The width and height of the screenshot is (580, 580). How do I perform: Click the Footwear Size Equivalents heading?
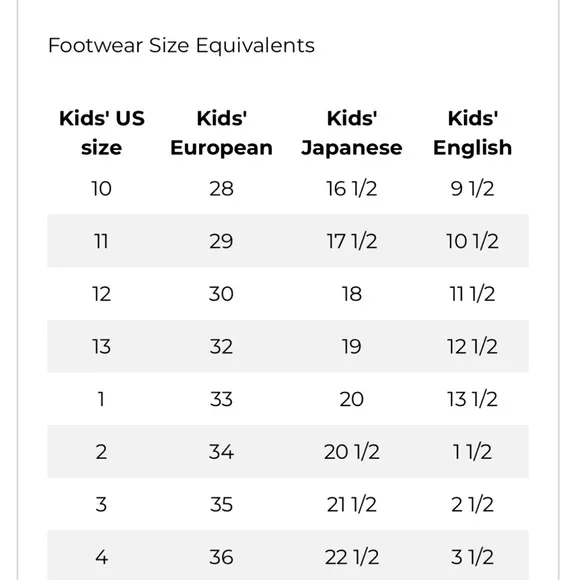point(181,45)
